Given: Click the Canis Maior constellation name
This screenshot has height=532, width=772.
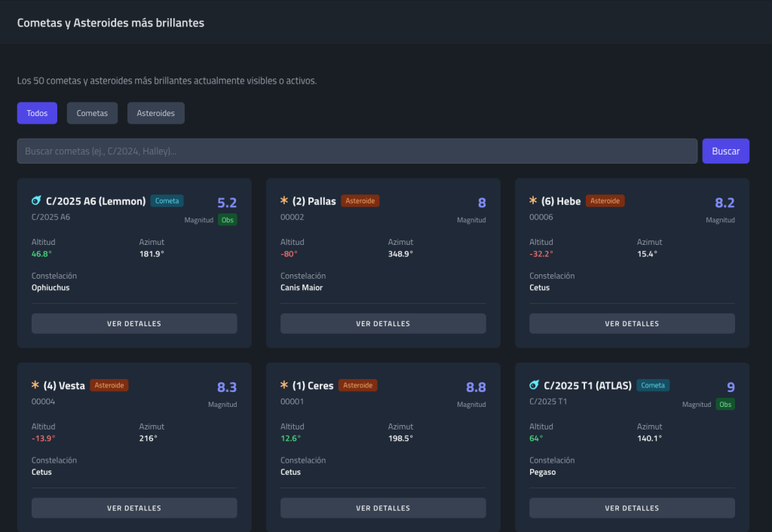Looking at the screenshot, I should 302,287.
